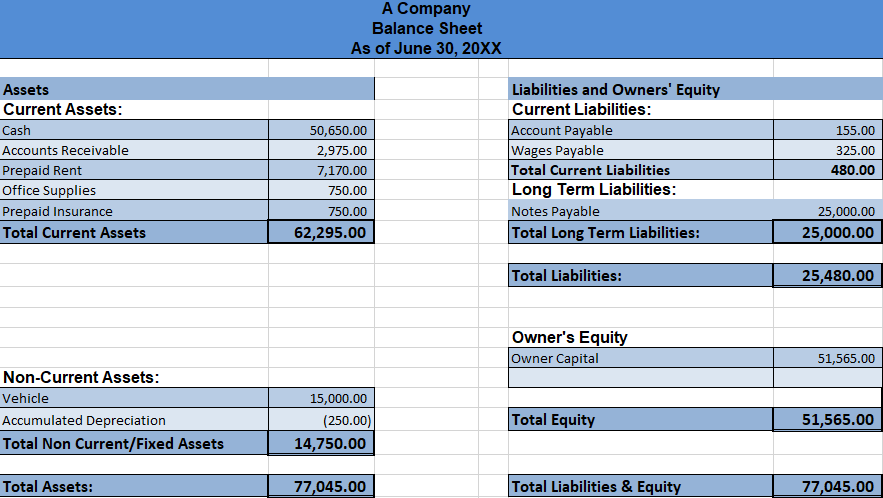Select the 'Long Term Liabilities:' heading
Image resolution: width=883 pixels, height=498 pixels.
pyautogui.click(x=594, y=189)
